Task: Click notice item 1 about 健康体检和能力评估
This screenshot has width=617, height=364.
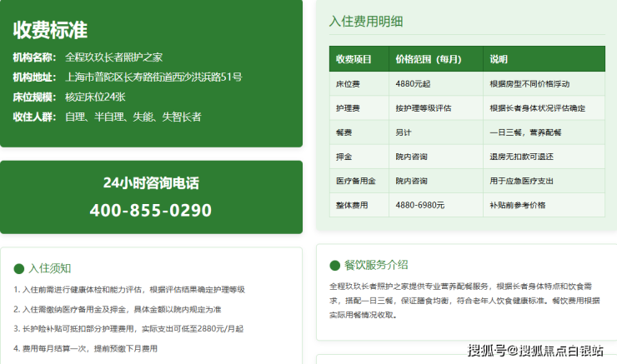Action: pyautogui.click(x=129, y=290)
